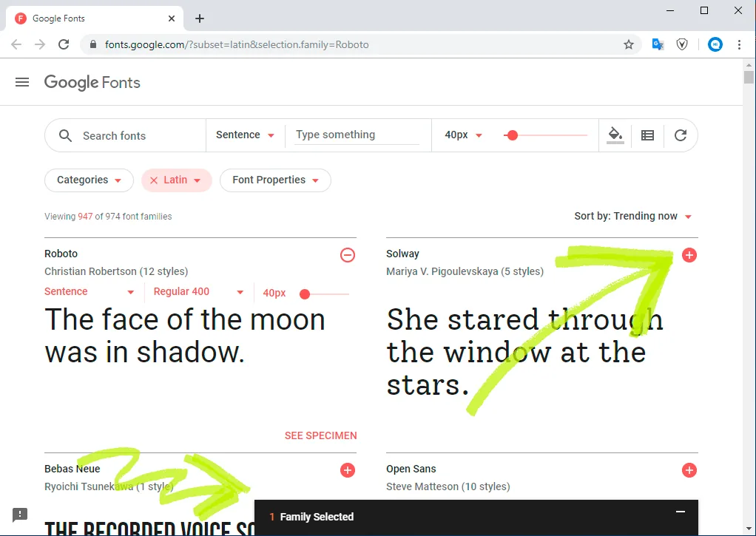Click the search magnifier icon
The width and height of the screenshot is (756, 536).
pos(66,135)
